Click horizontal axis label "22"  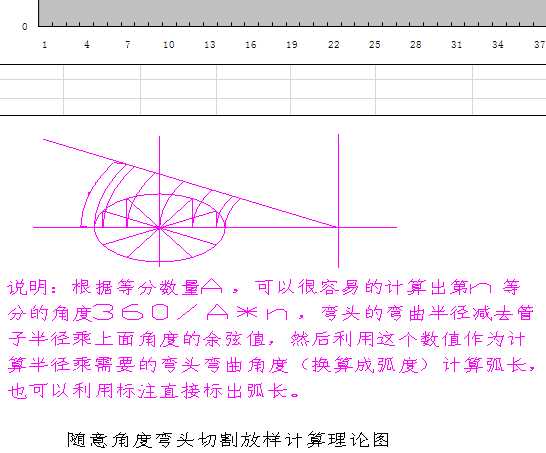(334, 45)
